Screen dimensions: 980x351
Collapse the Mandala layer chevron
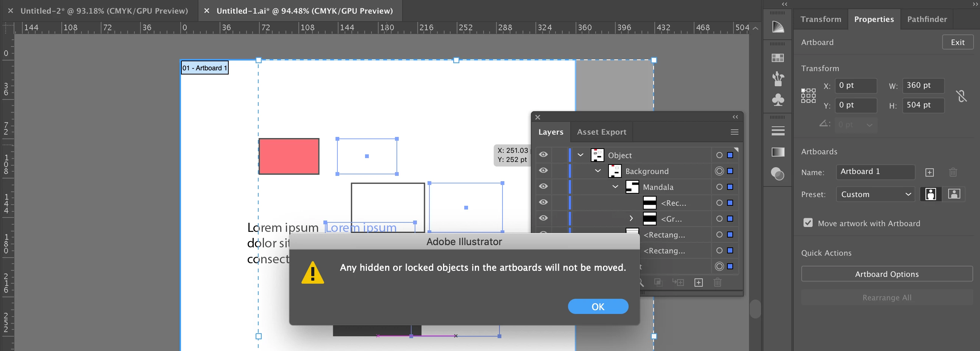pyautogui.click(x=616, y=187)
